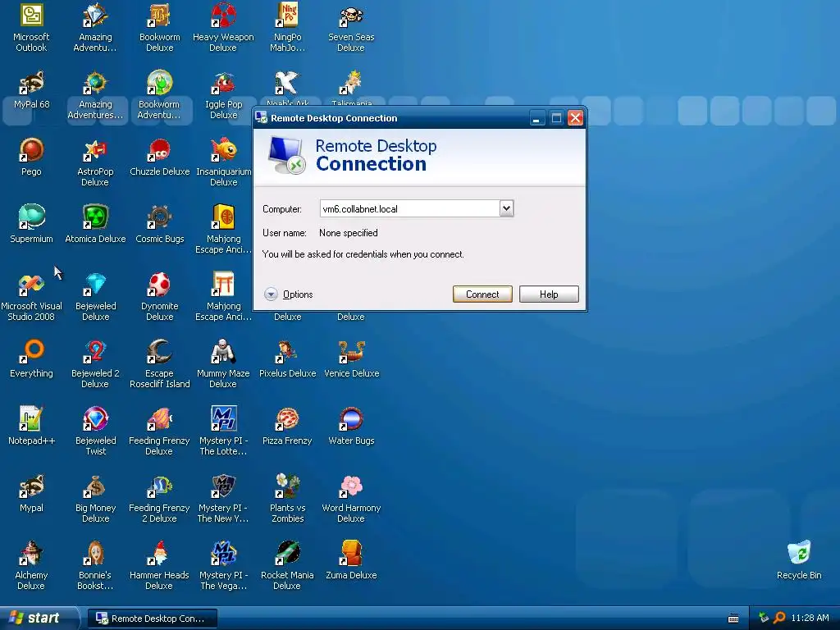Select Mystery PI The Lottery Ticket icon
This screenshot has height=630, width=840.
(223, 431)
